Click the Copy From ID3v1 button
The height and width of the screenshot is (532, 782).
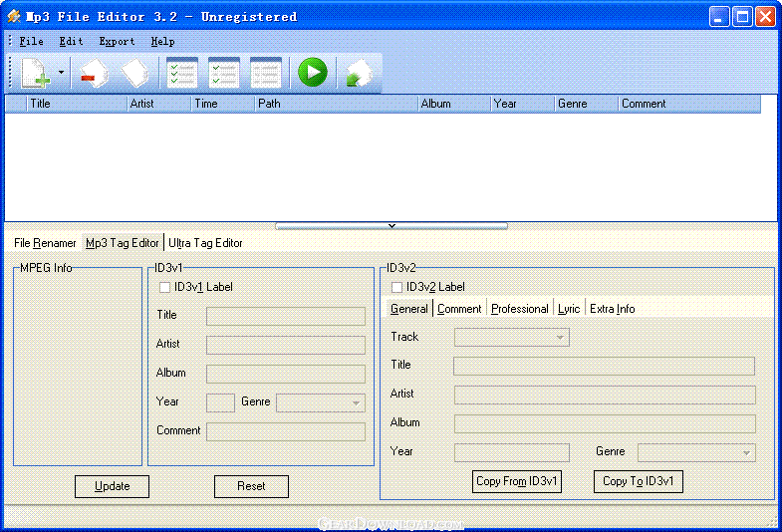(x=517, y=481)
